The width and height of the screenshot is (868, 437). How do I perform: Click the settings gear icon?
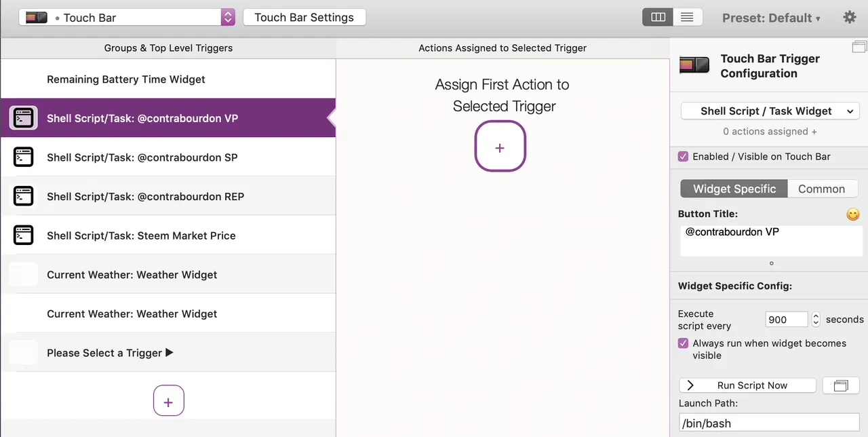click(849, 18)
